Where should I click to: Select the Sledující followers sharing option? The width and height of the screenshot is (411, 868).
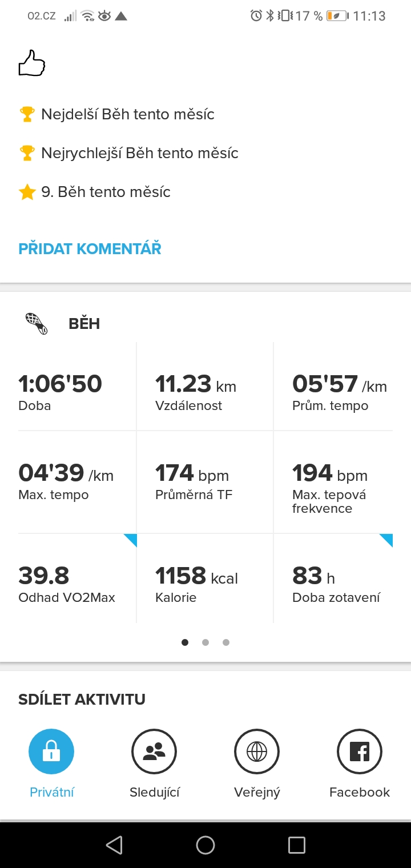click(154, 752)
